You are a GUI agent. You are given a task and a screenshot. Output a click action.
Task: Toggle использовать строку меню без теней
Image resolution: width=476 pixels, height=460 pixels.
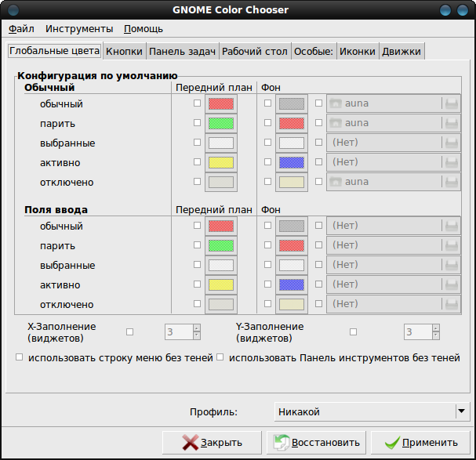pos(19,357)
